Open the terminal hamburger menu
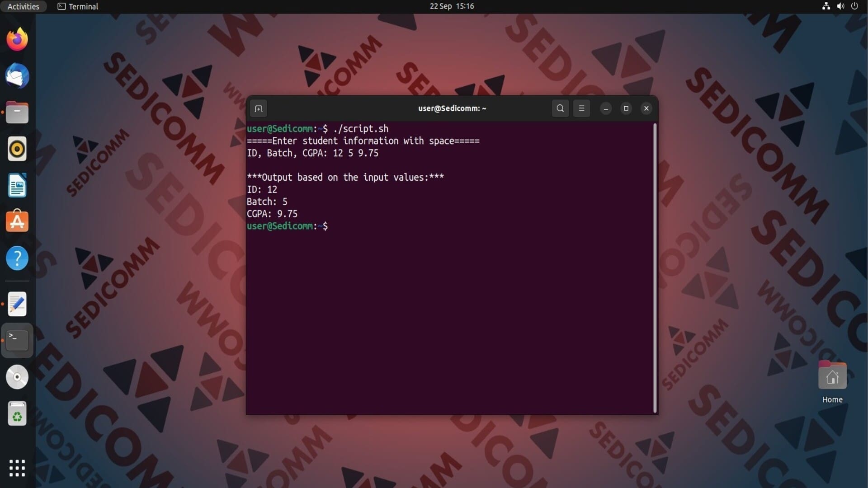The width and height of the screenshot is (868, 488). pyautogui.click(x=581, y=108)
